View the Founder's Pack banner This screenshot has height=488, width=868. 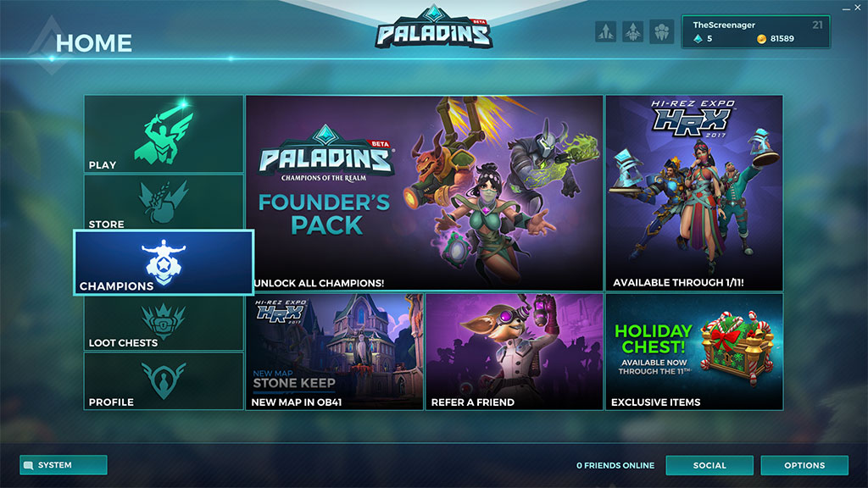[x=424, y=193]
